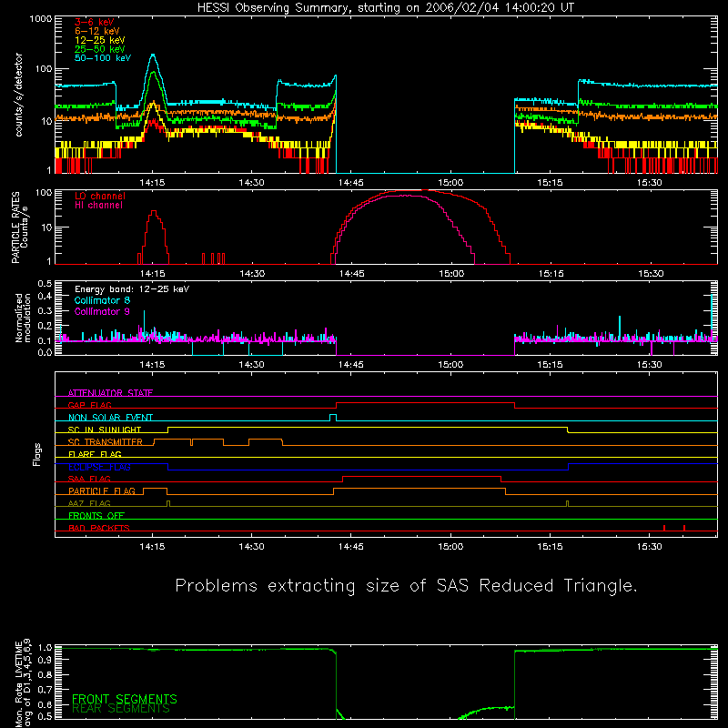Click the HESSI Observing Summary title
728x728 pixels.
pyautogui.click(x=386, y=8)
